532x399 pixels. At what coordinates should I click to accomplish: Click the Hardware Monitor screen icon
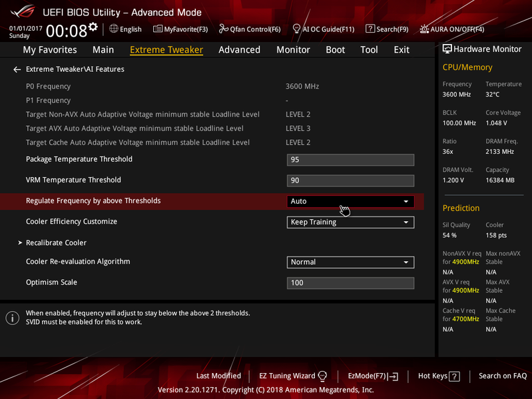447,49
